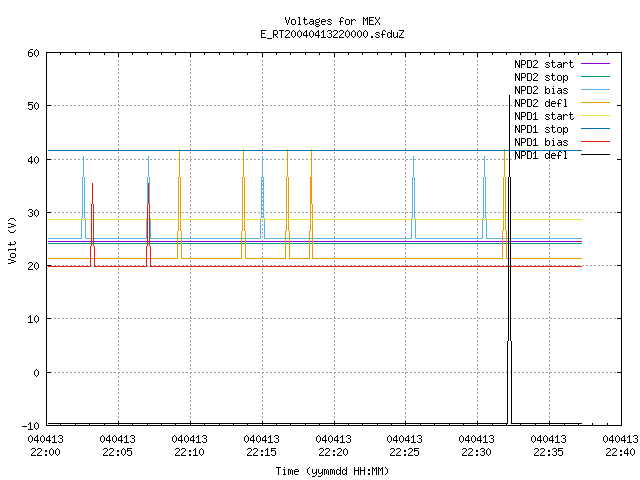Click the light blue NPD2 bias legend line

coord(595,89)
